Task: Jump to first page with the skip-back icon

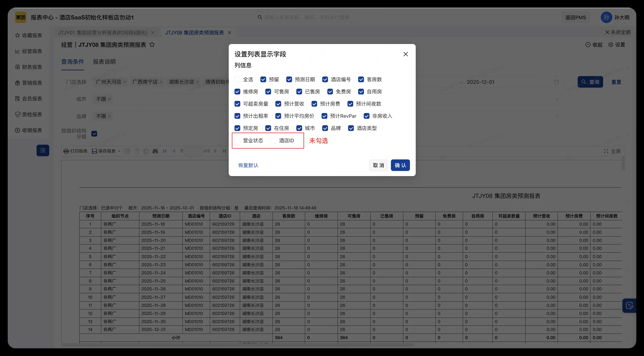Action: (165, 151)
